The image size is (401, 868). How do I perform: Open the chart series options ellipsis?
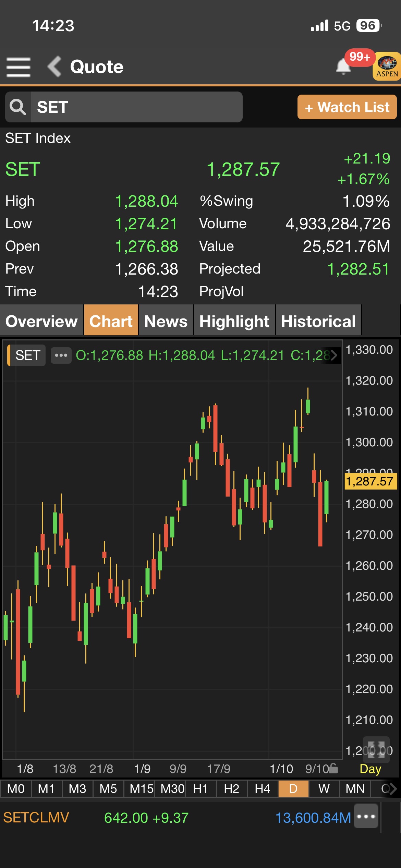(61, 355)
